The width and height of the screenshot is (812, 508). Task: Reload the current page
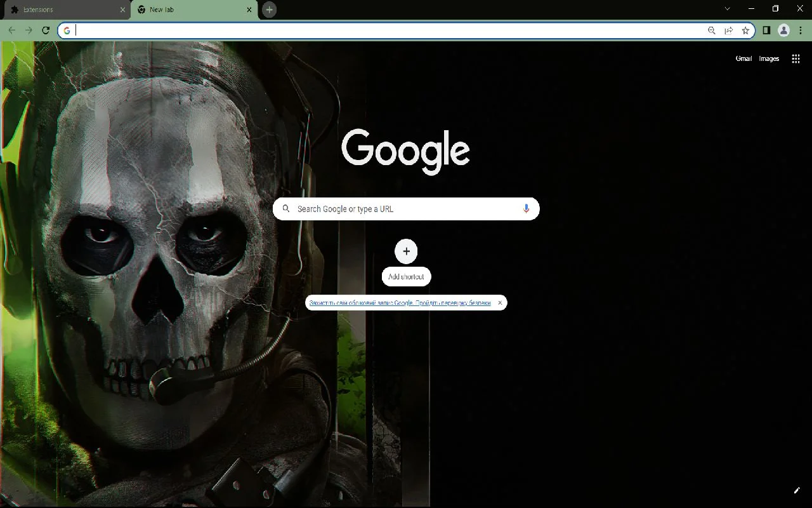[x=46, y=30]
